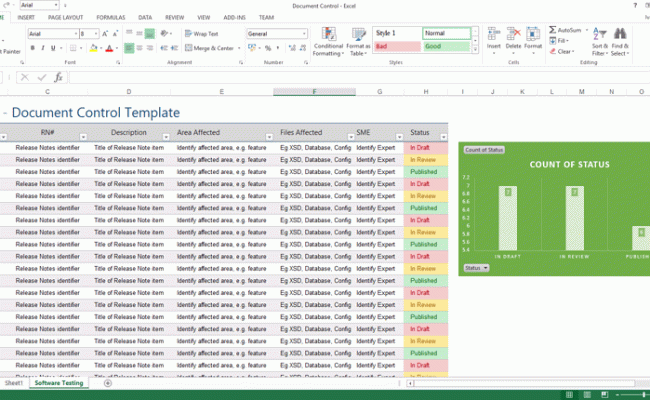Open the Borders tool

click(x=73, y=48)
